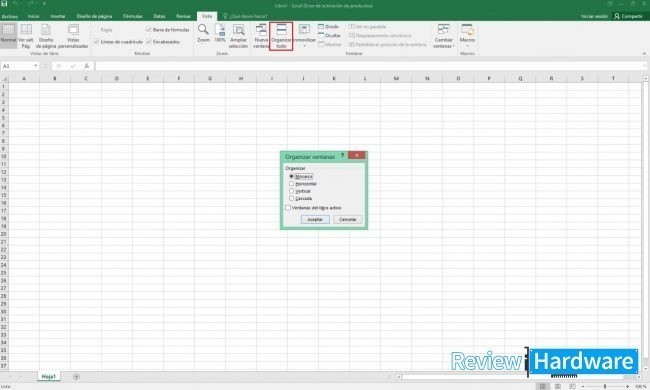Select the Normal workbook view
Image resolution: width=650 pixels, height=390 pixels.
8,36
